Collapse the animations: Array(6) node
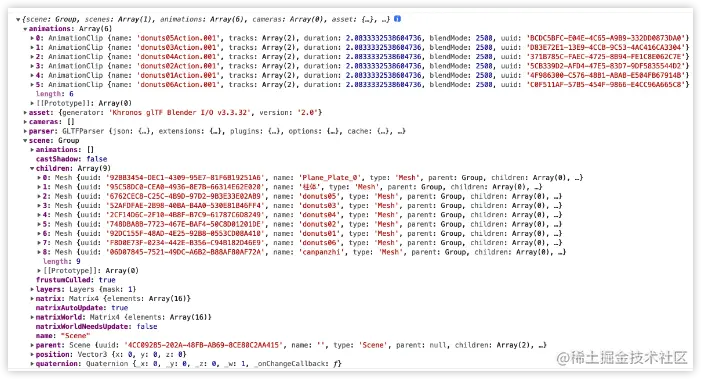 tap(25, 29)
